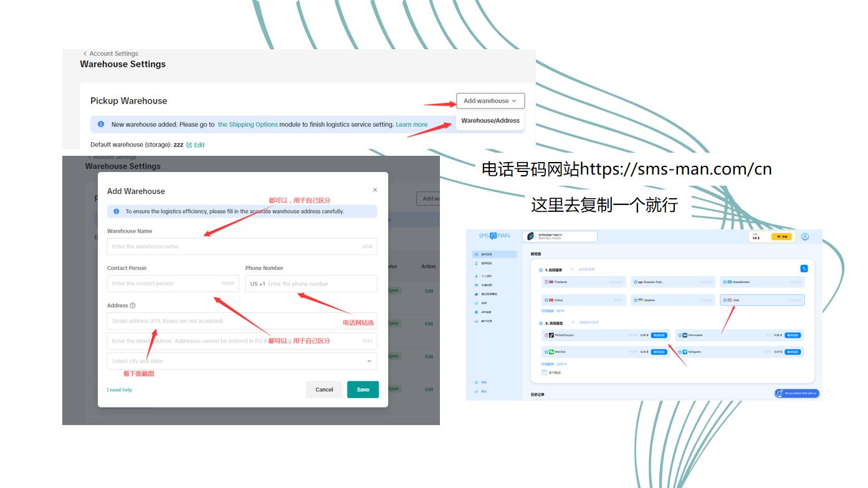
Task: Star the Ukraine country
Action: (x=636, y=300)
